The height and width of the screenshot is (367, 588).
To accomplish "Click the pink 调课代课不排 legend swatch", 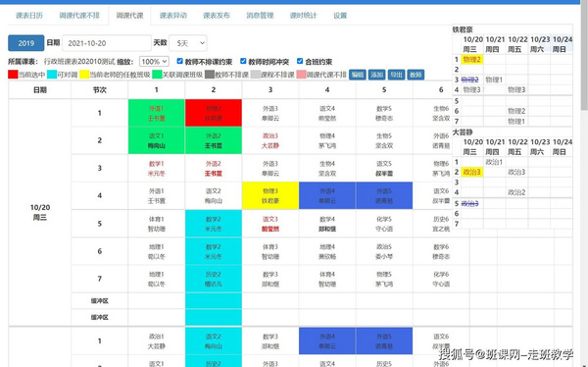I will tap(302, 75).
